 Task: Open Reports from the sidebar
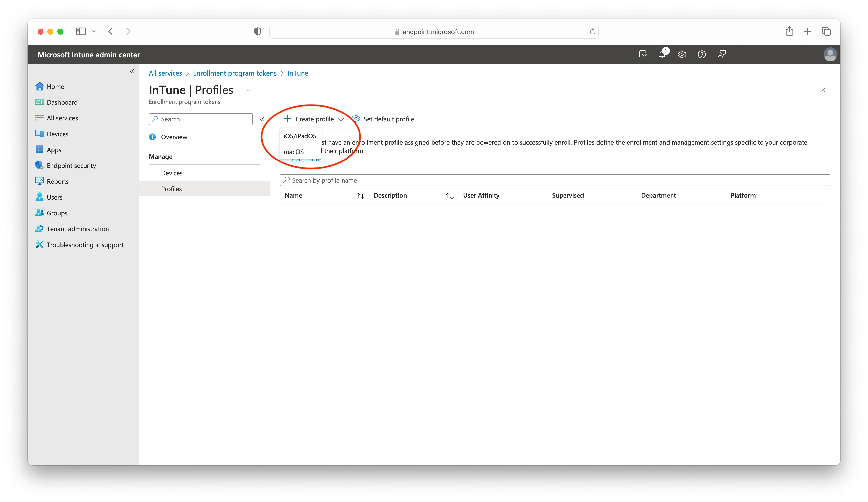[x=58, y=181]
